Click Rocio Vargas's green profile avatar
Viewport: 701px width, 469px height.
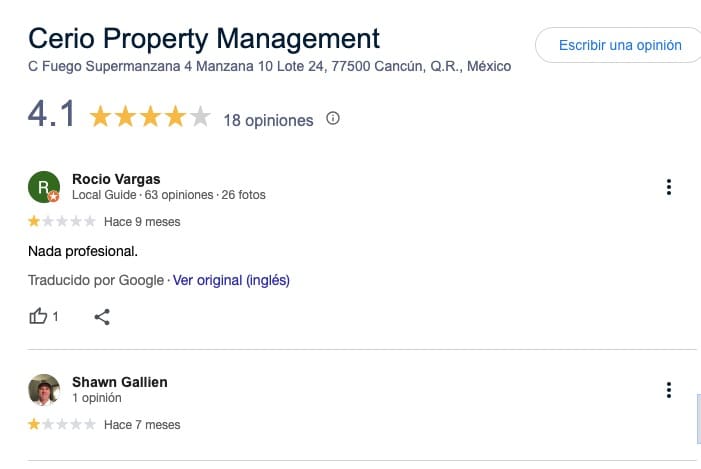click(44, 187)
